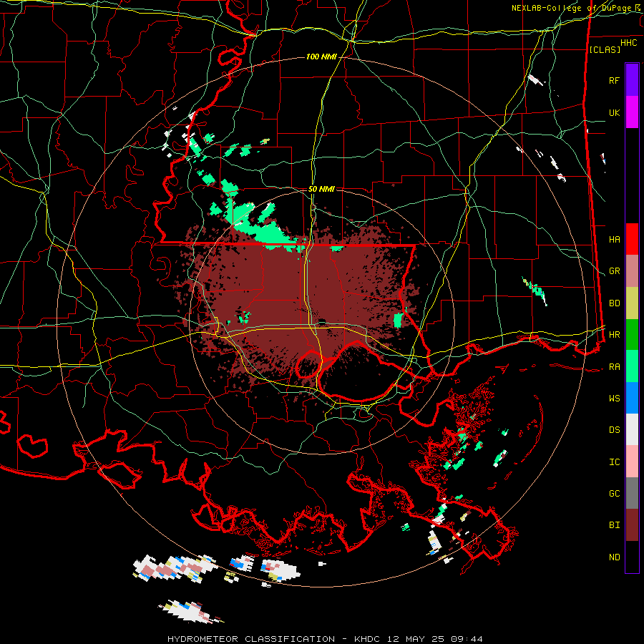Viewport: 644px width, 644px height.
Task: Click the magenta UK legend swatch
Action: click(x=632, y=112)
